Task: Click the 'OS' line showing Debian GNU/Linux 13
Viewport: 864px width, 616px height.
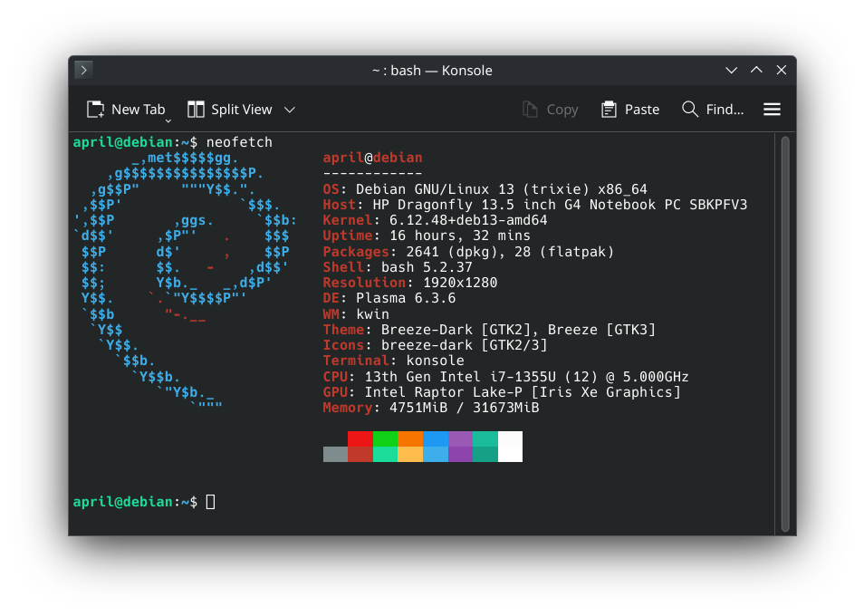Action: tap(485, 189)
